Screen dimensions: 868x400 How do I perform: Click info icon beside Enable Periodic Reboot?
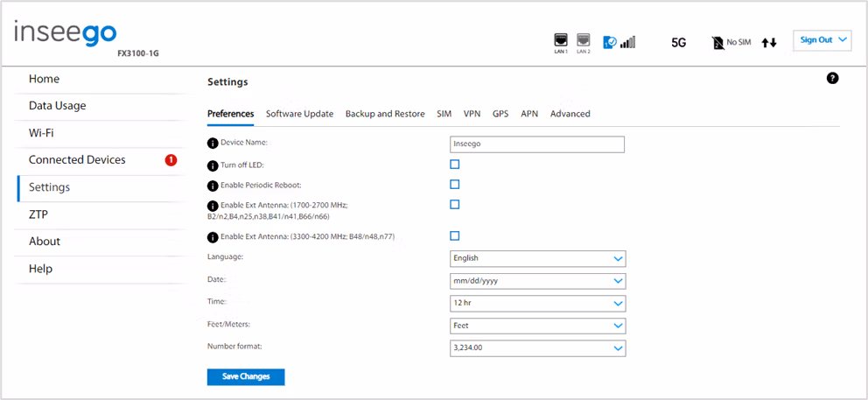(212, 186)
